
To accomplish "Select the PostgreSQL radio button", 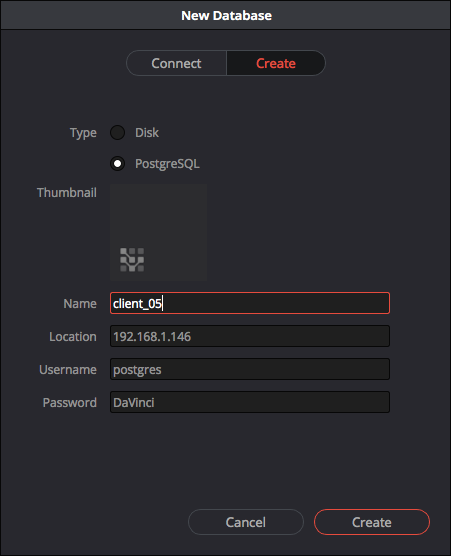I will 117,164.
